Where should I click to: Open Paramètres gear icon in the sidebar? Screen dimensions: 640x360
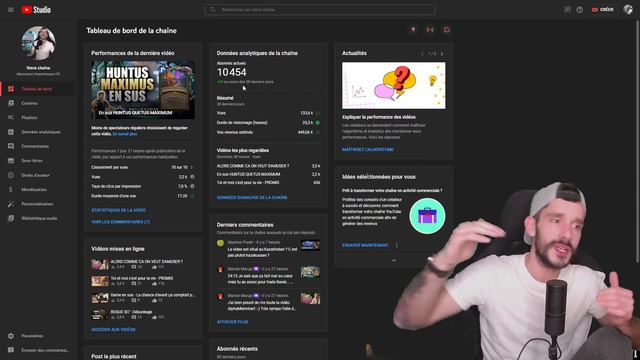tap(11, 336)
